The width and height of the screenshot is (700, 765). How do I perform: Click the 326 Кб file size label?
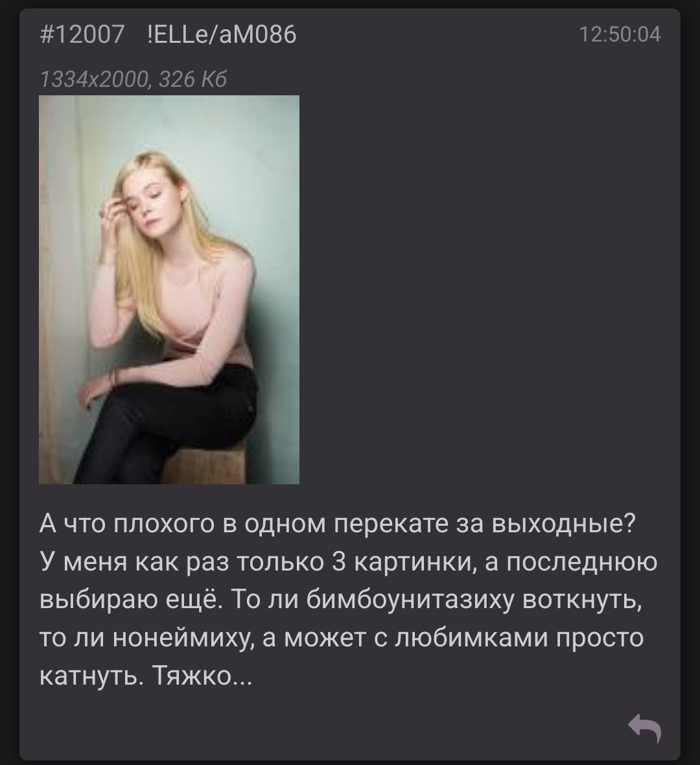pyautogui.click(x=192, y=79)
